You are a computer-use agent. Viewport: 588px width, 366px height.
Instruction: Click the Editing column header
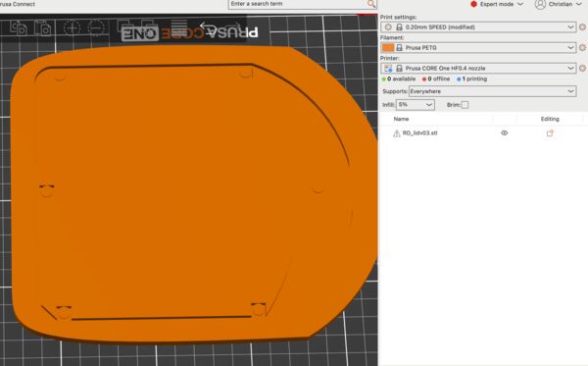point(550,119)
